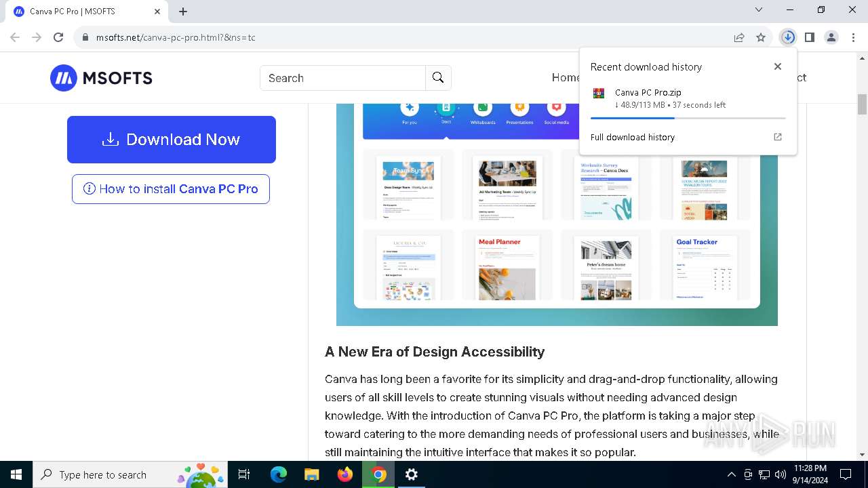Go forward to next page
This screenshot has height=488, width=868.
(37, 37)
